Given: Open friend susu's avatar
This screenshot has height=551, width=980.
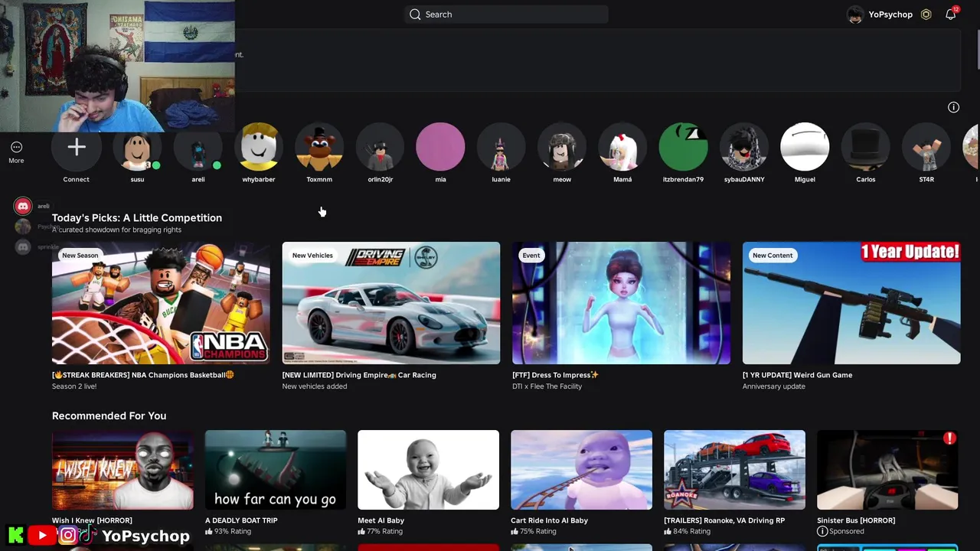Looking at the screenshot, I should 137,147.
